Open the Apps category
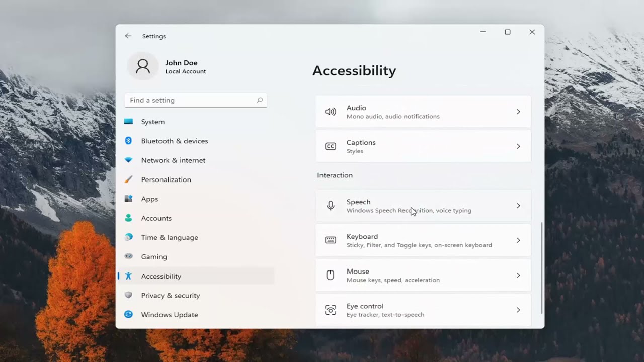The height and width of the screenshot is (362, 644). [196, 199]
